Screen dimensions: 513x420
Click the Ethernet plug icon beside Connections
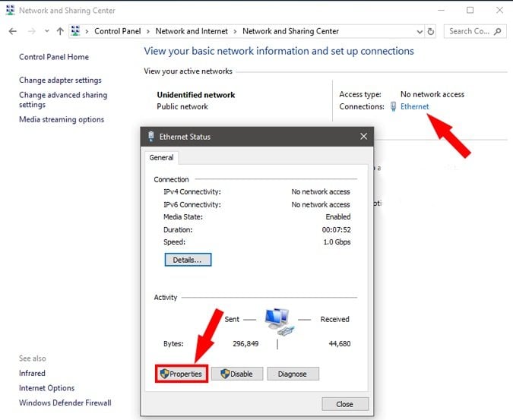[x=393, y=106]
